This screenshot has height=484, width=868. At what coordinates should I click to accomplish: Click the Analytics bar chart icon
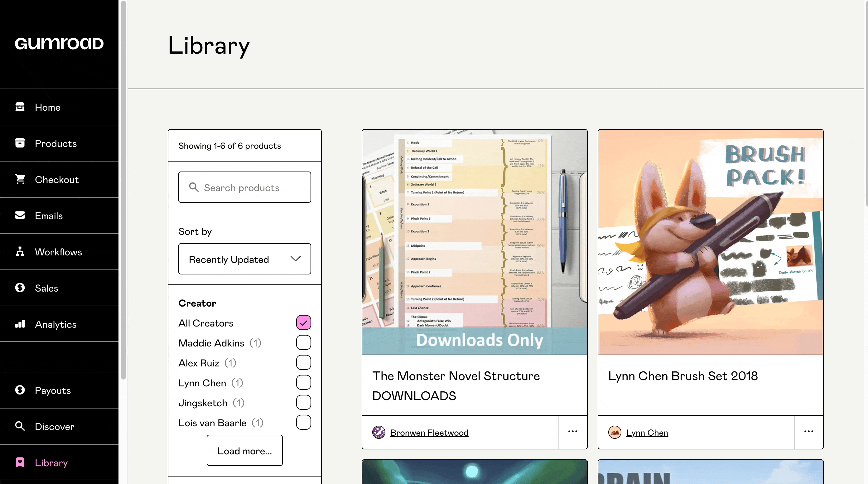point(20,324)
